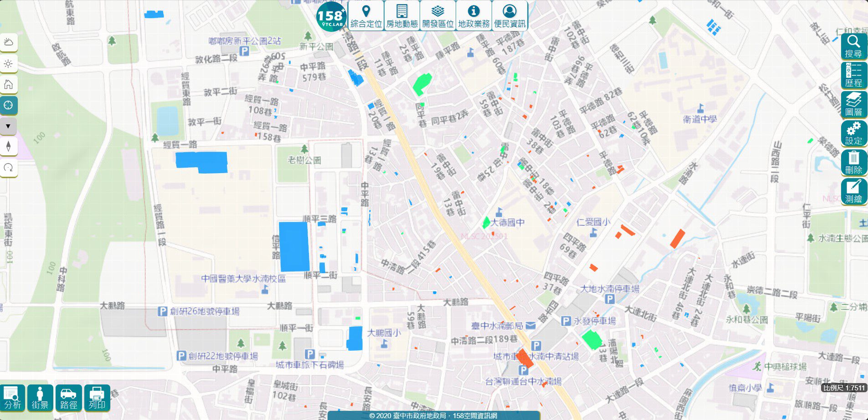
Task: Click the home icon to reset view
Action: (x=9, y=85)
